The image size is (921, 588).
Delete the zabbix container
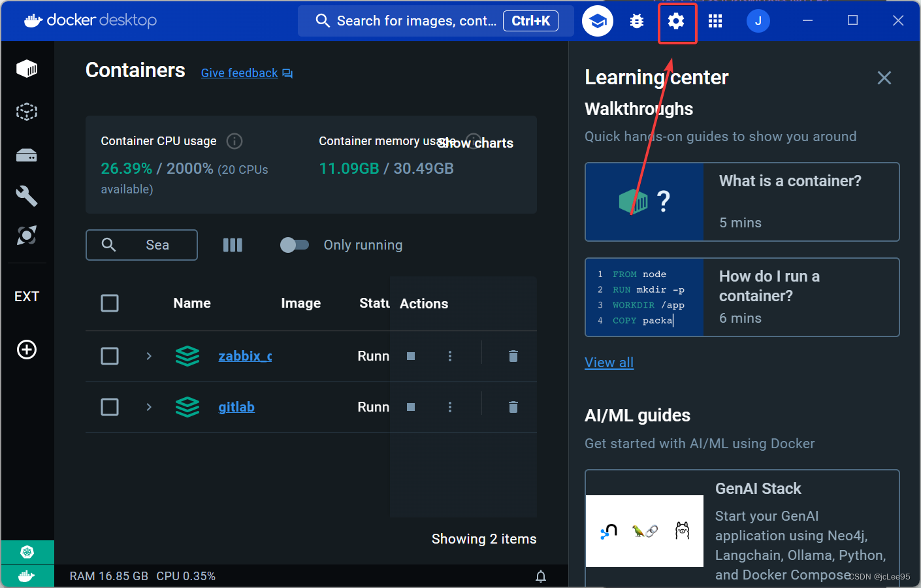[513, 356]
